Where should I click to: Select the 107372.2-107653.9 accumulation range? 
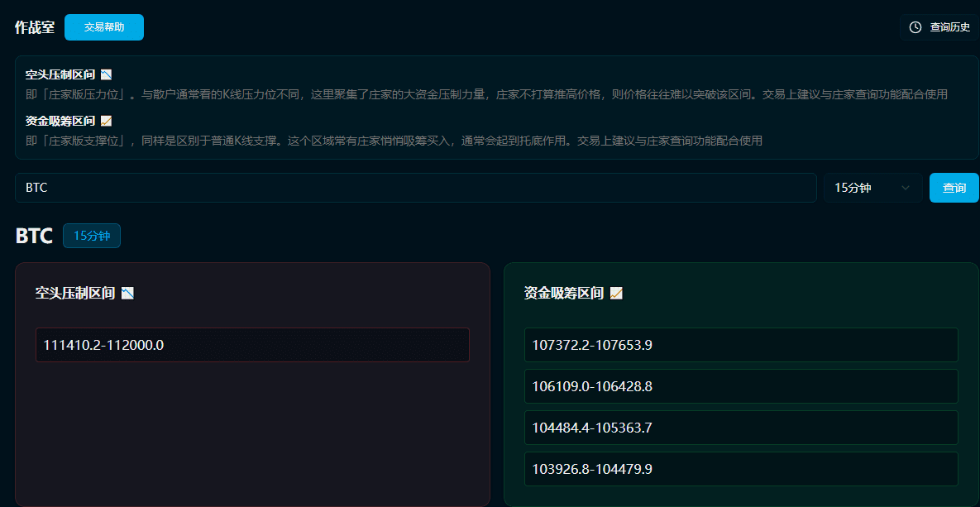[x=740, y=345]
